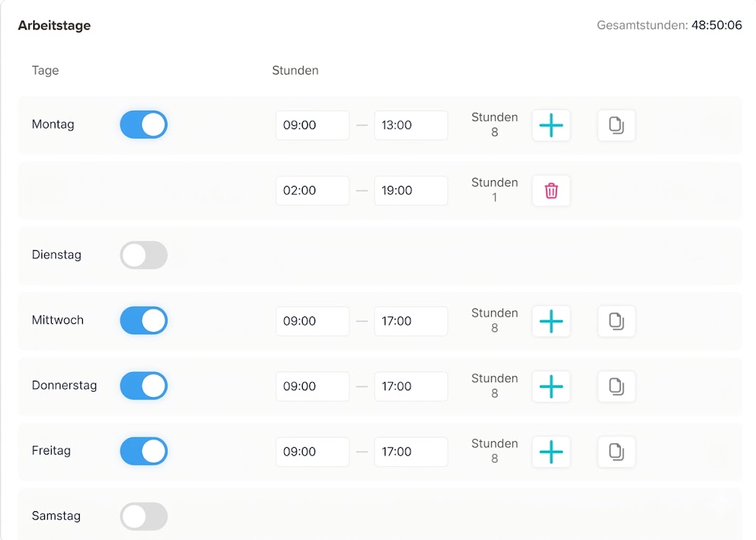Switch off the Donnerstag toggle
The width and height of the screenshot is (756, 540).
point(144,386)
